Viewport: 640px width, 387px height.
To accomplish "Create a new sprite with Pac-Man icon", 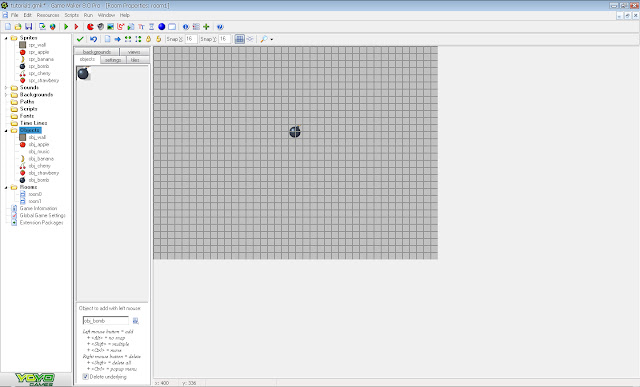I will point(90,27).
